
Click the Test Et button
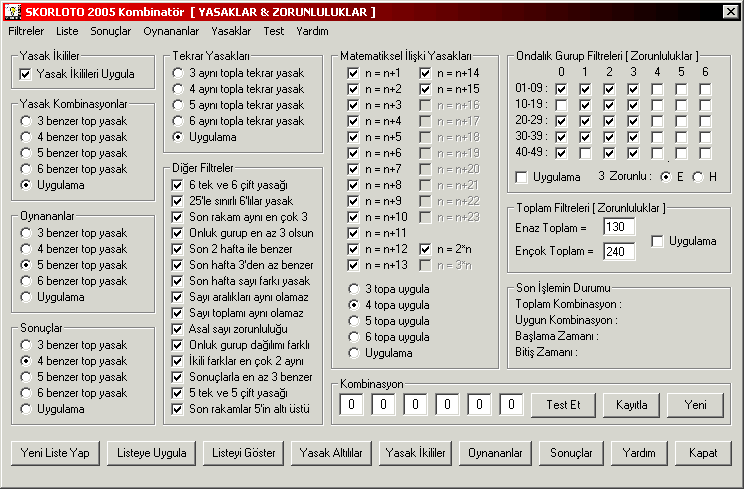563,405
